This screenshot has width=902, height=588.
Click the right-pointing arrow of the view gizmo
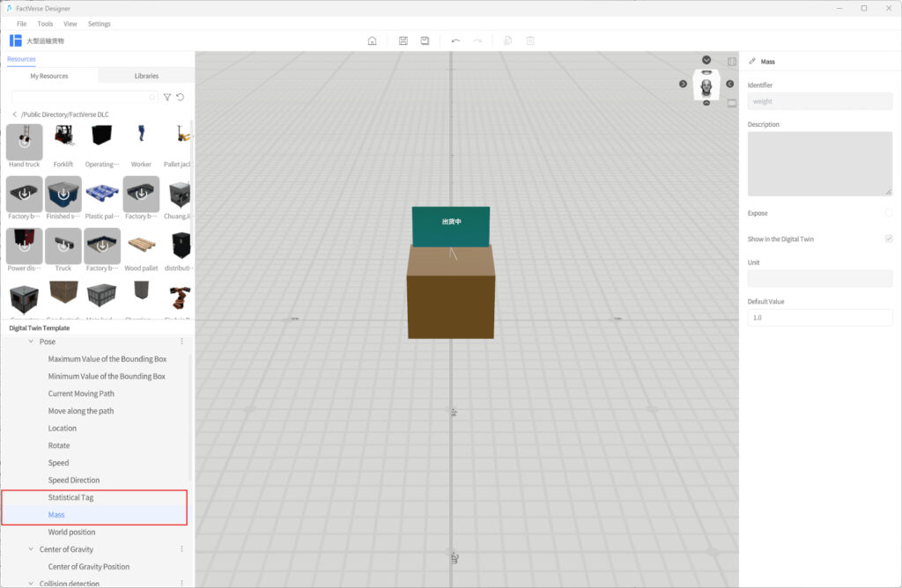[683, 84]
